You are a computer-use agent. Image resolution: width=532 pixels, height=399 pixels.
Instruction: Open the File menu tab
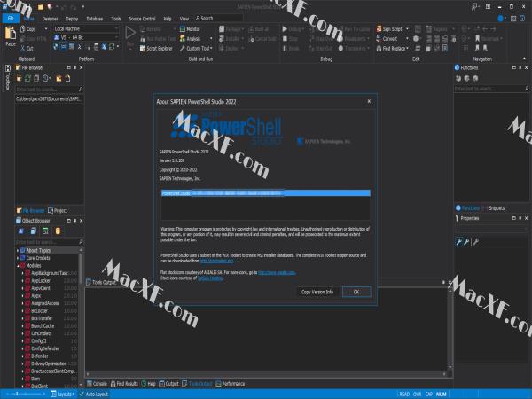pyautogui.click(x=11, y=19)
